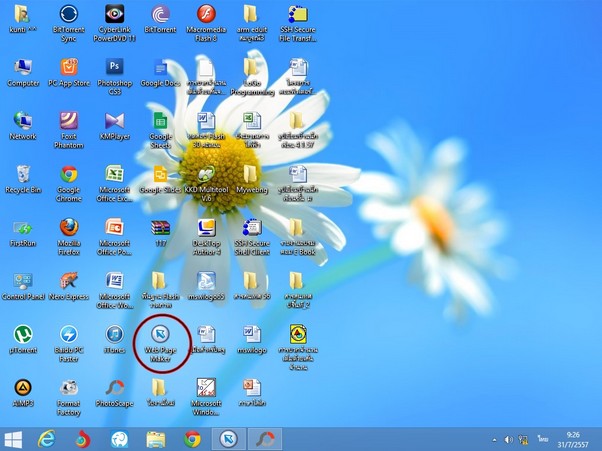
Task: Open the Web Page Maker desktop shortcut
Action: point(160,344)
